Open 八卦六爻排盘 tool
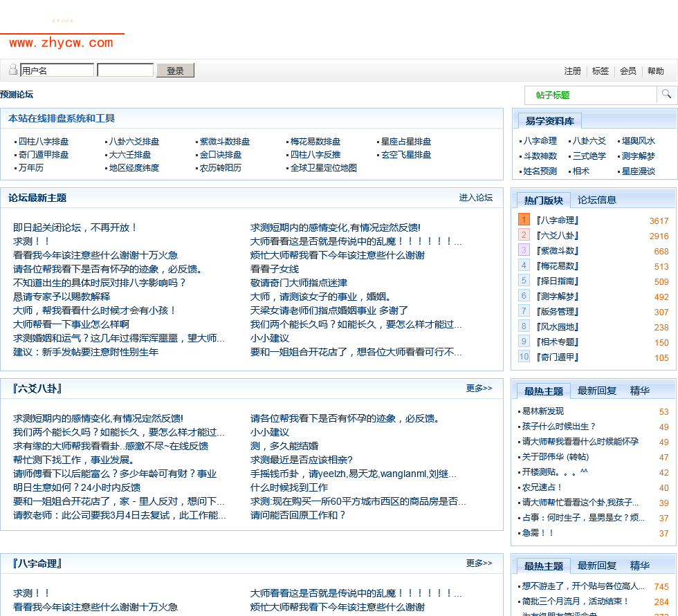Screen dimensions: 678x616 [134, 142]
